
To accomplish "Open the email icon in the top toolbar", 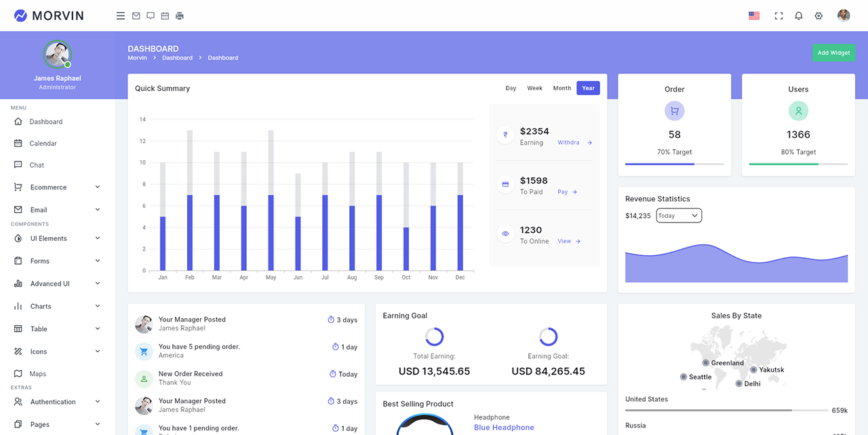I will click(136, 15).
